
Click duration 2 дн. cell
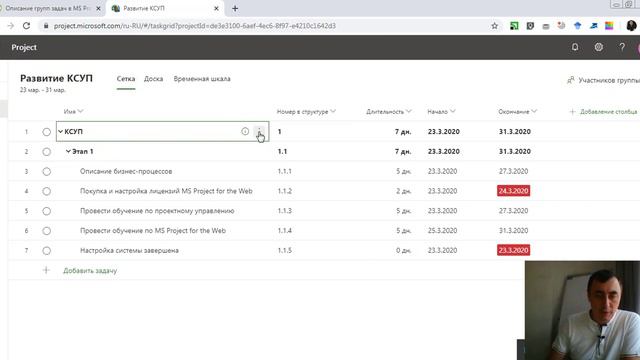(403, 191)
